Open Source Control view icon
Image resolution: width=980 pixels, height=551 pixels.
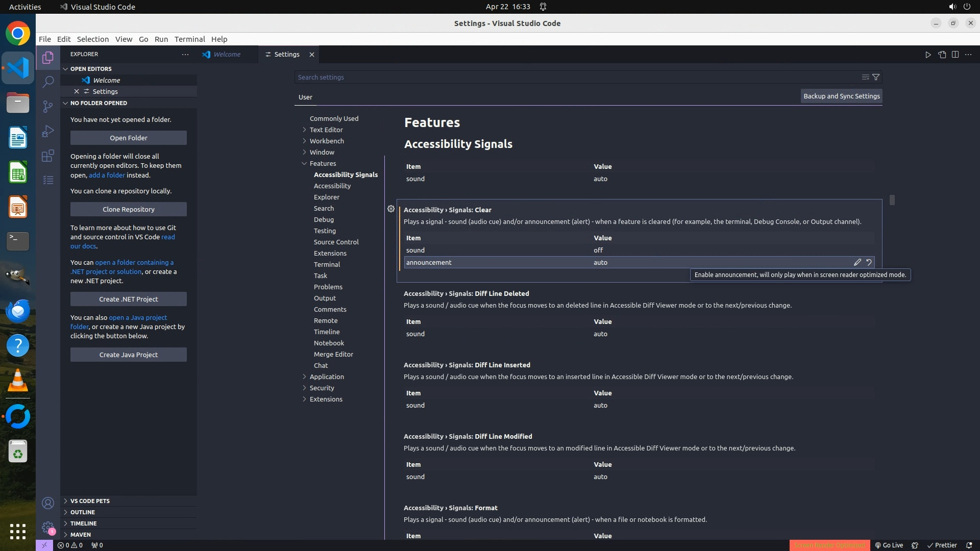click(x=47, y=106)
